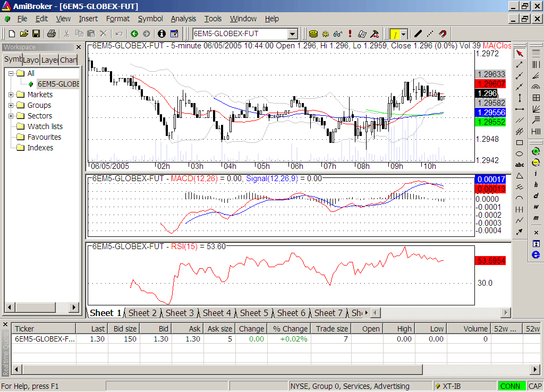Expand the Markets tree folder
The height and width of the screenshot is (392, 544).
11,95
